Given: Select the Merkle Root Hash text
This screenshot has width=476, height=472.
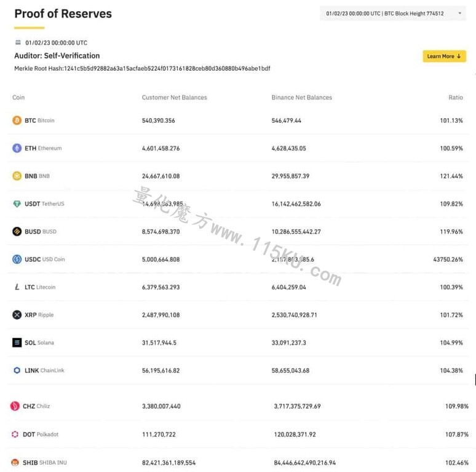Looking at the screenshot, I should (142, 69).
